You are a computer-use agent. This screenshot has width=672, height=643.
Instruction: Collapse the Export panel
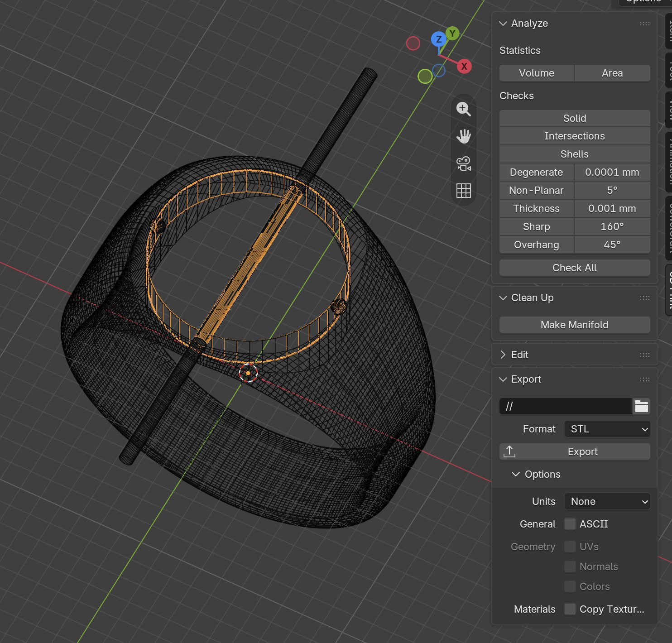(x=503, y=379)
